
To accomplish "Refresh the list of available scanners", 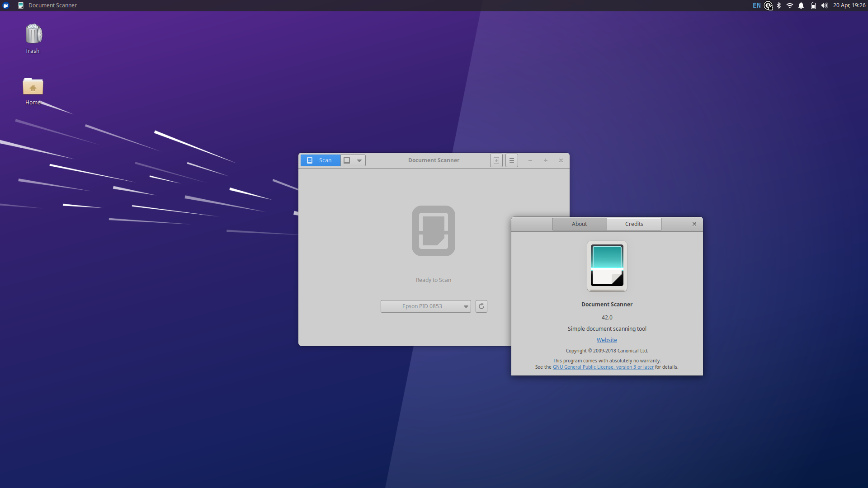I will [x=481, y=306].
